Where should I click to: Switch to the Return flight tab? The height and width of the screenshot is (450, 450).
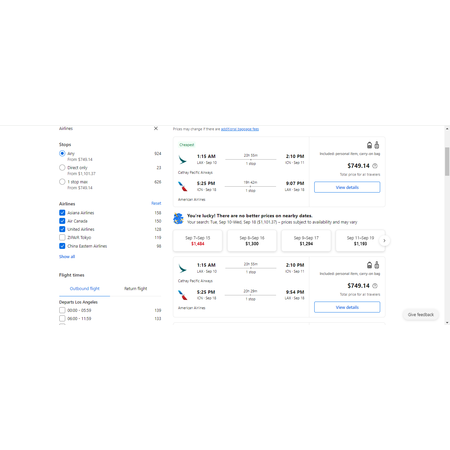[x=135, y=289]
